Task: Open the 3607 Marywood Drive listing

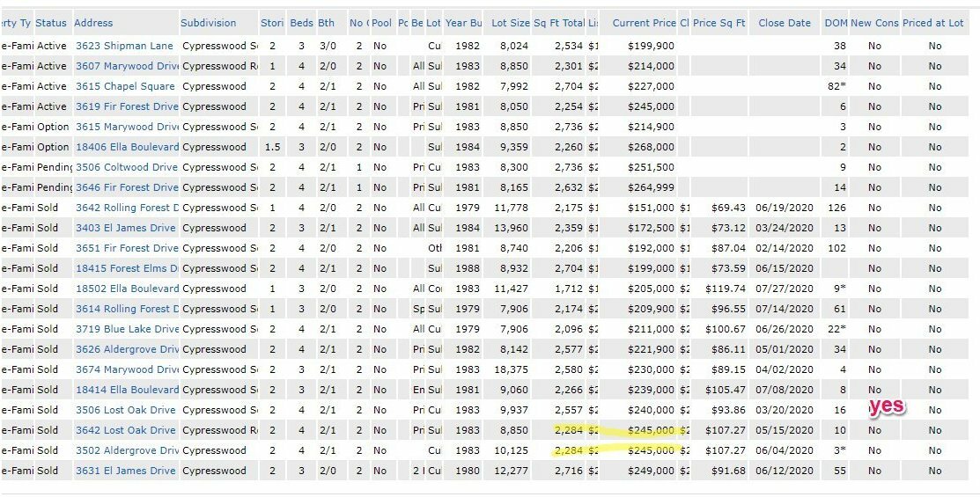Action: coord(126,66)
